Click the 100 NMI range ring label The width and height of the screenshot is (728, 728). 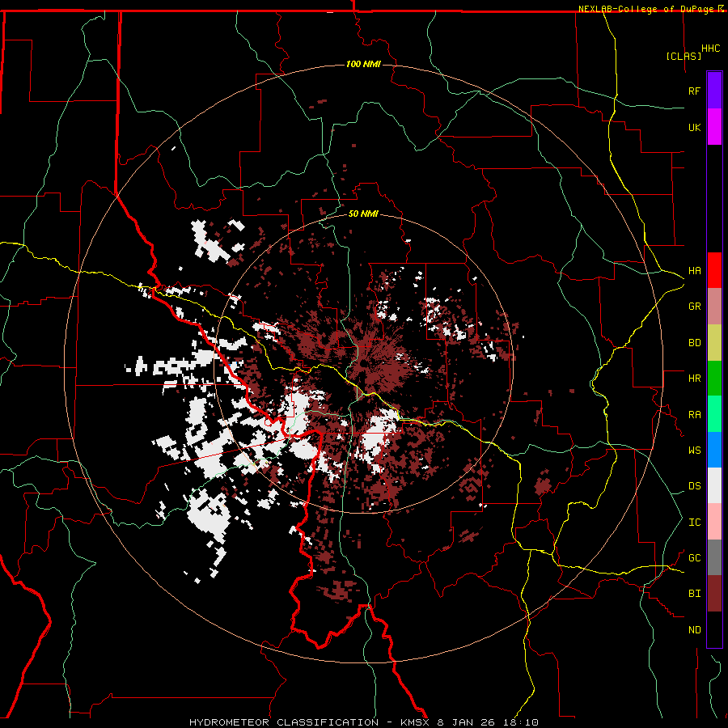363,64
